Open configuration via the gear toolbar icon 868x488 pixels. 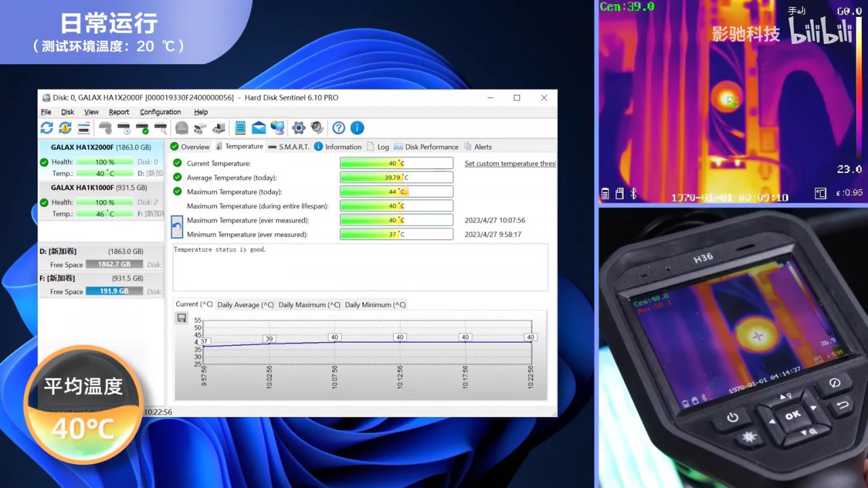coord(298,127)
